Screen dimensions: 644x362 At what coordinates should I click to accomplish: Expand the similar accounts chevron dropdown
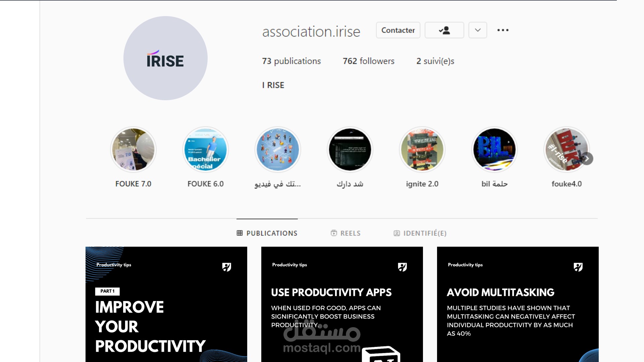(x=478, y=30)
